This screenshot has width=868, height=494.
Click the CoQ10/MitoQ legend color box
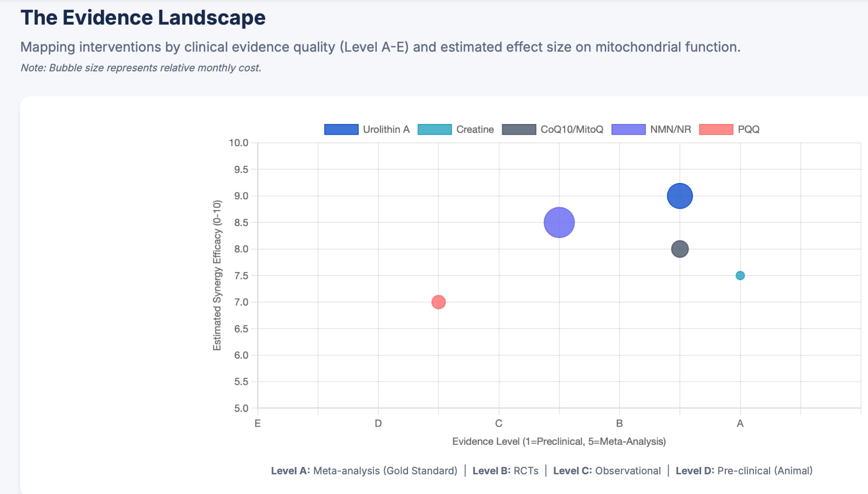pyautogui.click(x=519, y=129)
